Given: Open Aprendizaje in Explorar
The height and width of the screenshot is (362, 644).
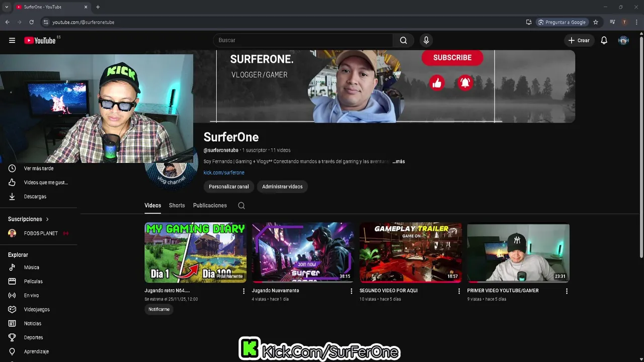Looking at the screenshot, I should tap(39, 352).
